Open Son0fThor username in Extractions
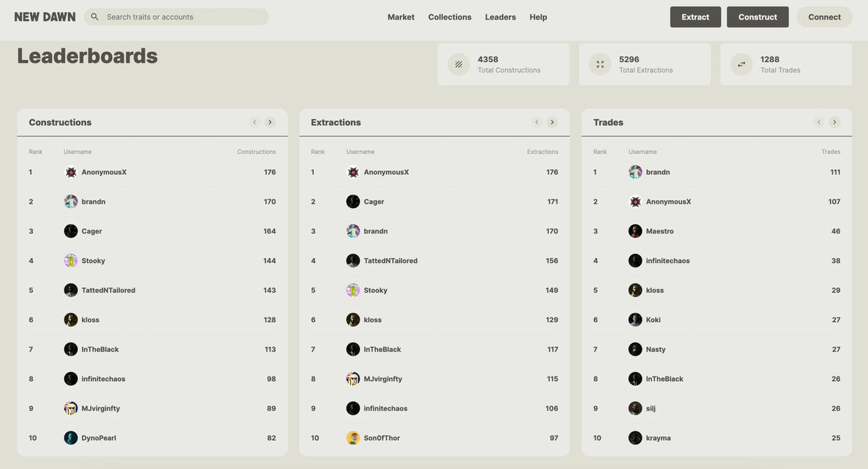The width and height of the screenshot is (868, 469). (x=382, y=438)
